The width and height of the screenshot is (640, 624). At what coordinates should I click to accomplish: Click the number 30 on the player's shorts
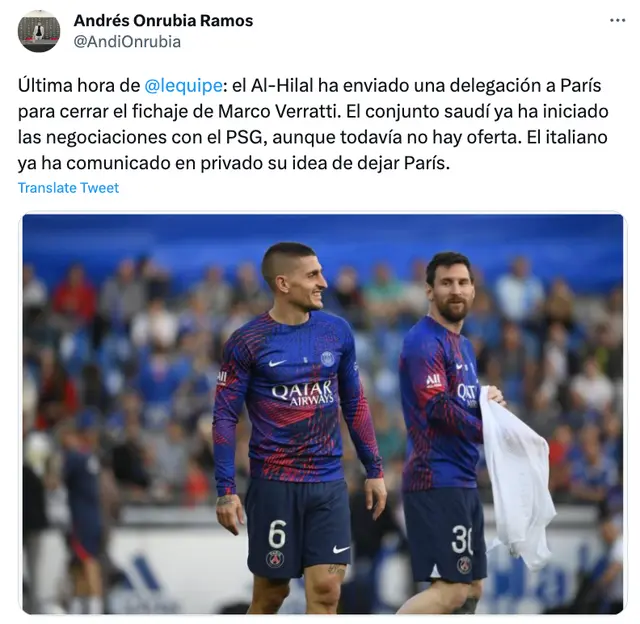click(x=462, y=539)
